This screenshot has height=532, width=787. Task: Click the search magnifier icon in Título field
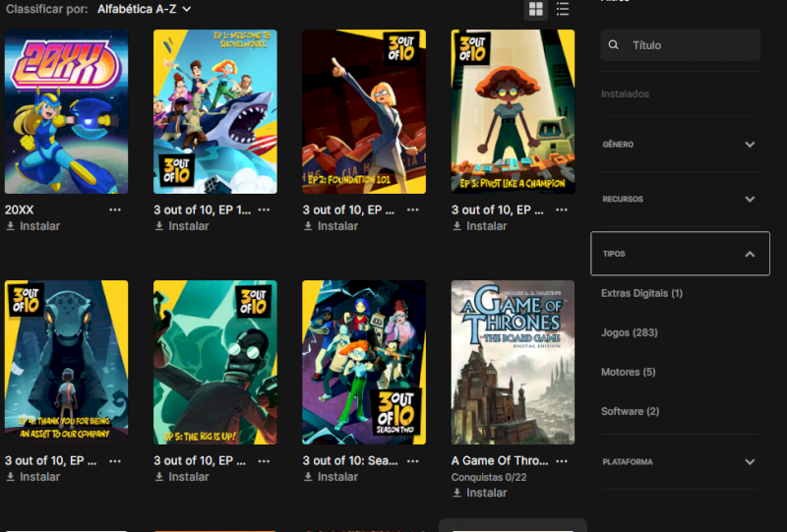click(x=615, y=45)
